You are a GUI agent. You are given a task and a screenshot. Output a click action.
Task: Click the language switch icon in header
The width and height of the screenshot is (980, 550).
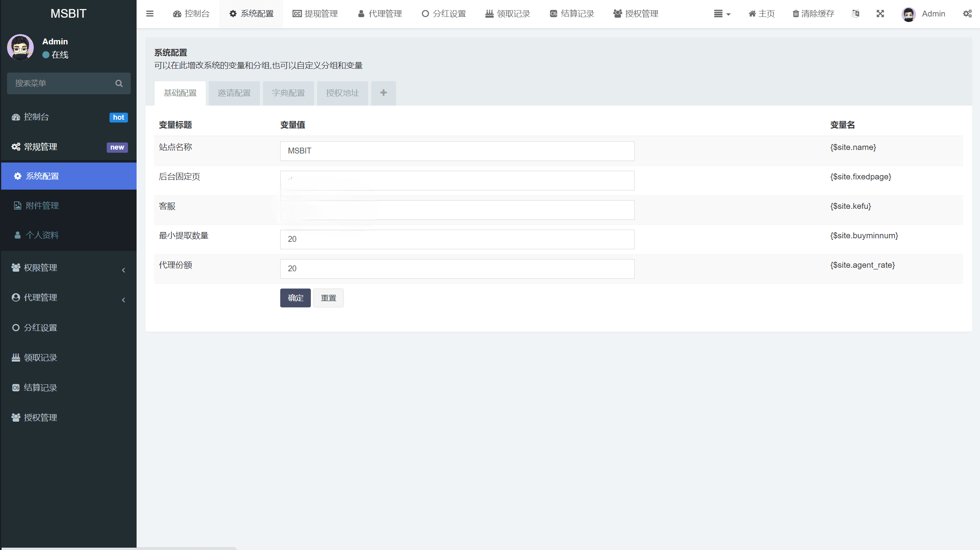pos(856,14)
